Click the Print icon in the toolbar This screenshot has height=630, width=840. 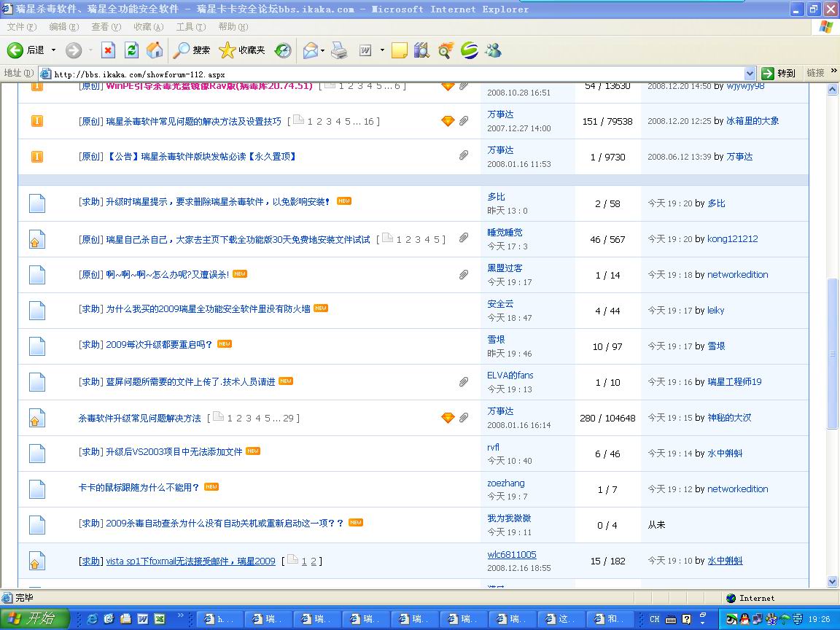pos(339,50)
